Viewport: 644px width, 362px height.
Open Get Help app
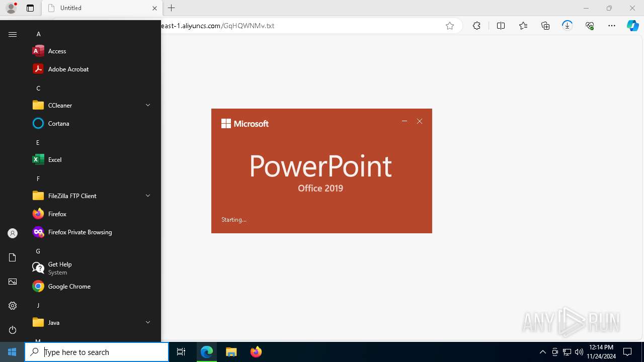[93, 268]
